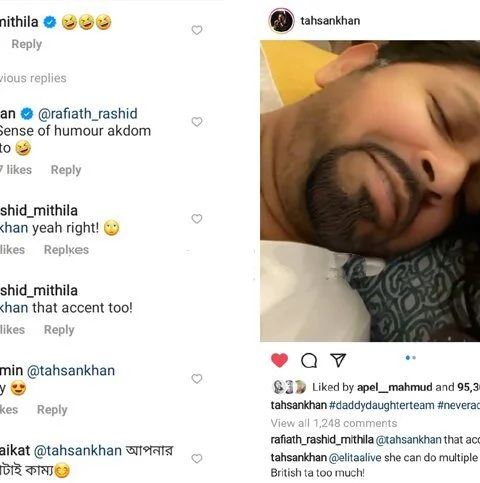
Task: Open the comment bubble icon under post
Action: coord(309,360)
